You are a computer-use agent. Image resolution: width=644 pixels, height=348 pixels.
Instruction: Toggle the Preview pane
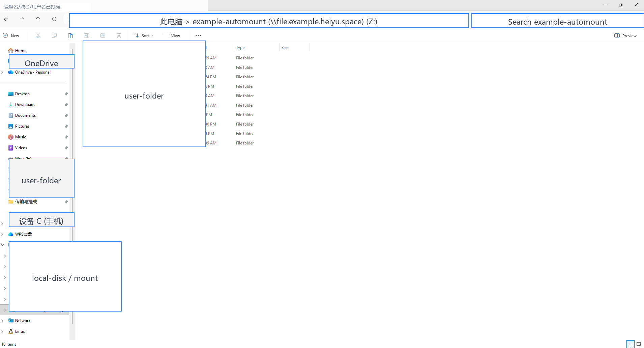(625, 35)
